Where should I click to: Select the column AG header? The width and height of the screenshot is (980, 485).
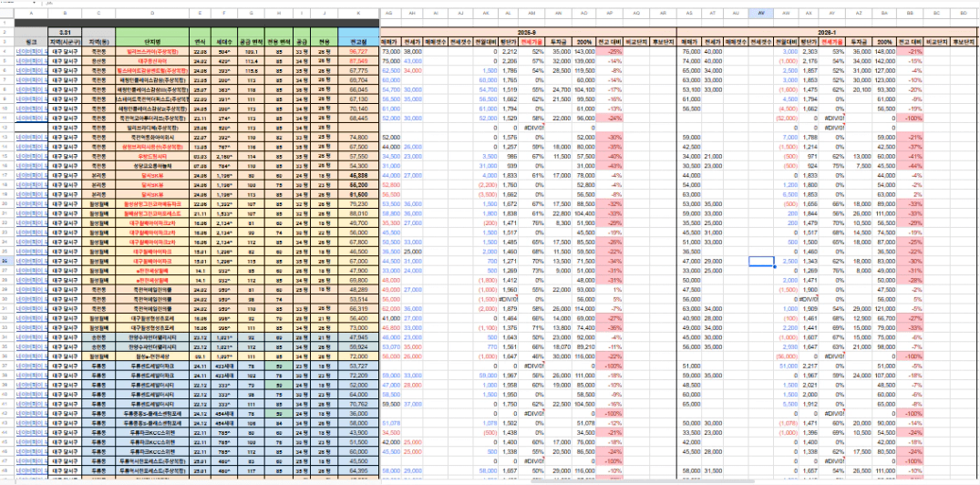tap(389, 14)
